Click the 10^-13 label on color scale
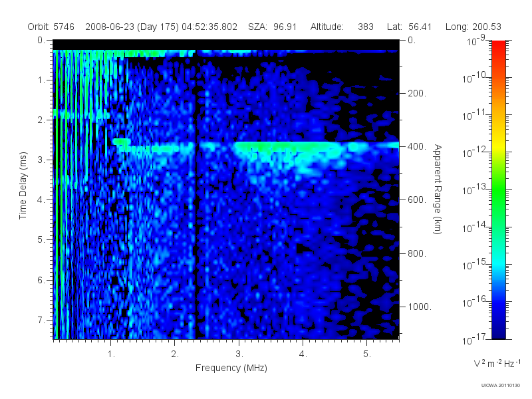 474,190
